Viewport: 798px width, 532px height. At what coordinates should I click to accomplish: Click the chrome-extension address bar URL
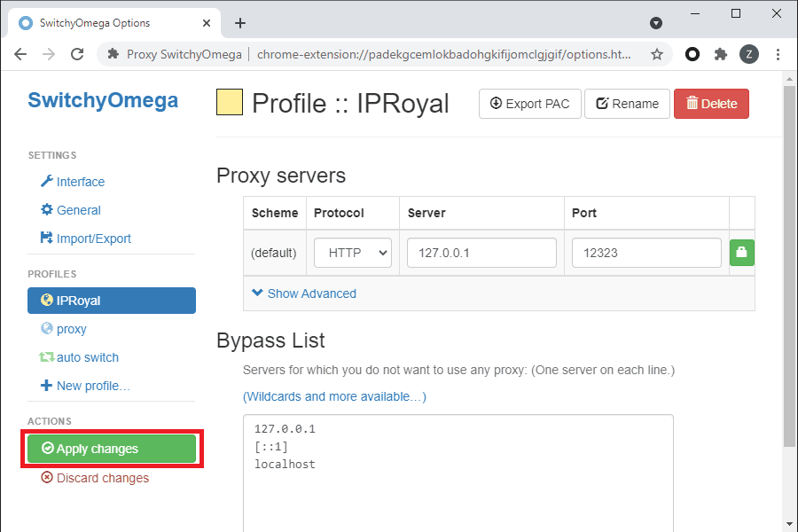point(444,54)
